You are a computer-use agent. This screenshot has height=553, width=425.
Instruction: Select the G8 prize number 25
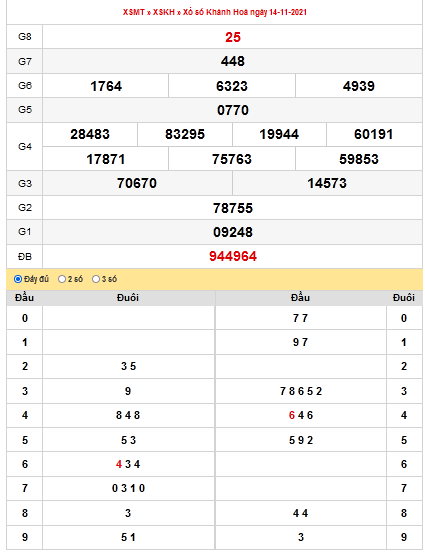(233, 37)
